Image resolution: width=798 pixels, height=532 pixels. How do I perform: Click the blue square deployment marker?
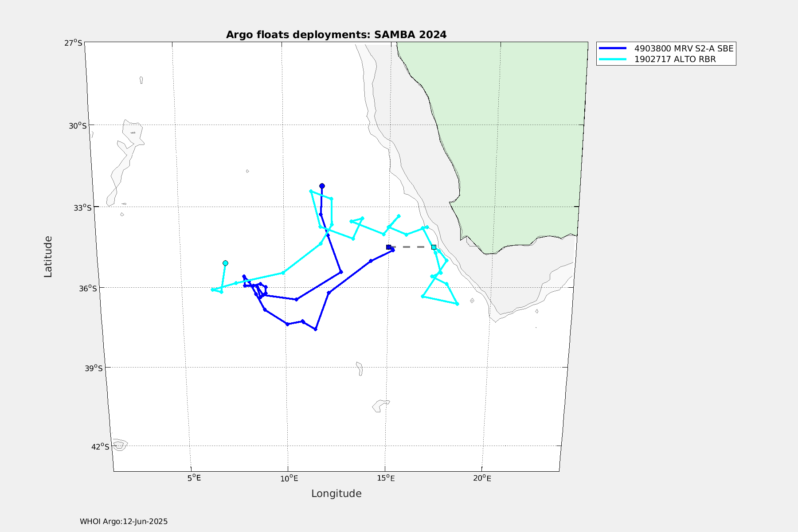388,247
